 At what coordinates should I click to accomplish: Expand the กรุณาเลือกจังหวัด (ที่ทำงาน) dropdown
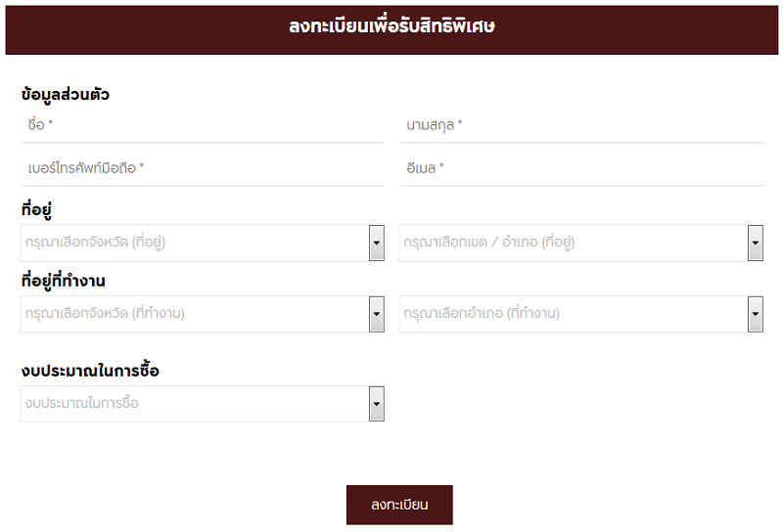click(203, 315)
